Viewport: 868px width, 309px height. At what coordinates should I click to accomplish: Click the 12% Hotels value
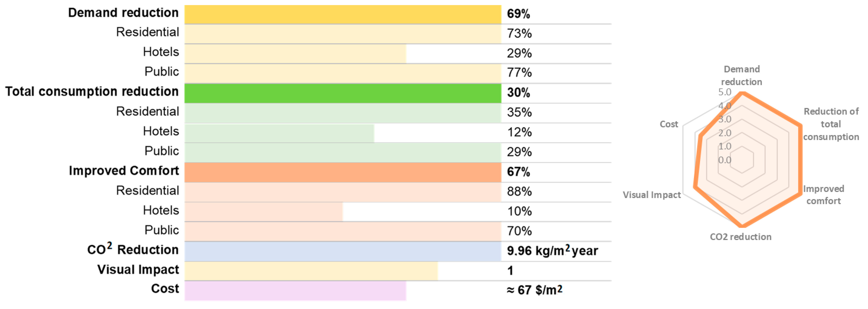519,132
